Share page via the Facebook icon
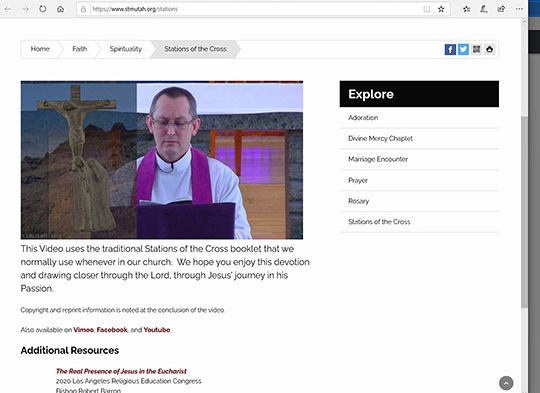This screenshot has width=540, height=393. [x=450, y=49]
